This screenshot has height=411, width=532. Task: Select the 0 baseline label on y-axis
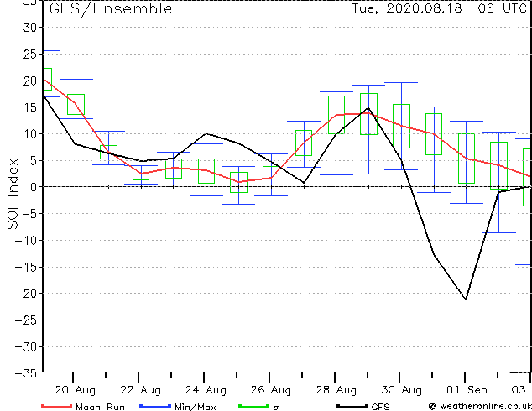pos(34,187)
